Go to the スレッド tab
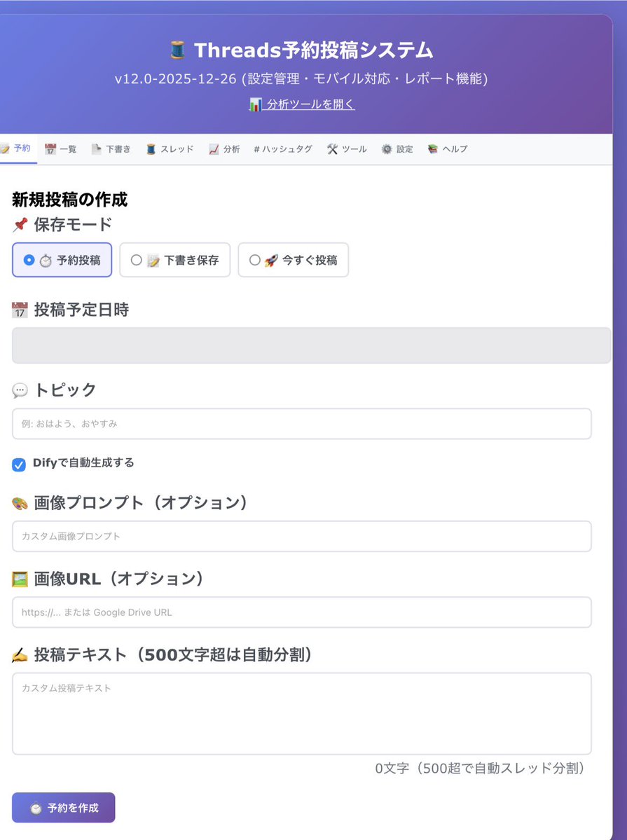 point(170,149)
